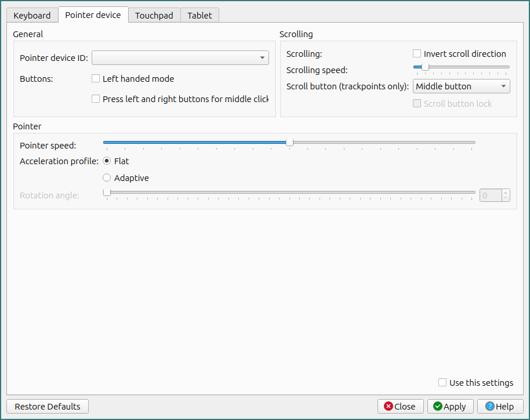530x420 pixels.
Task: Click the Close button
Action: point(400,407)
